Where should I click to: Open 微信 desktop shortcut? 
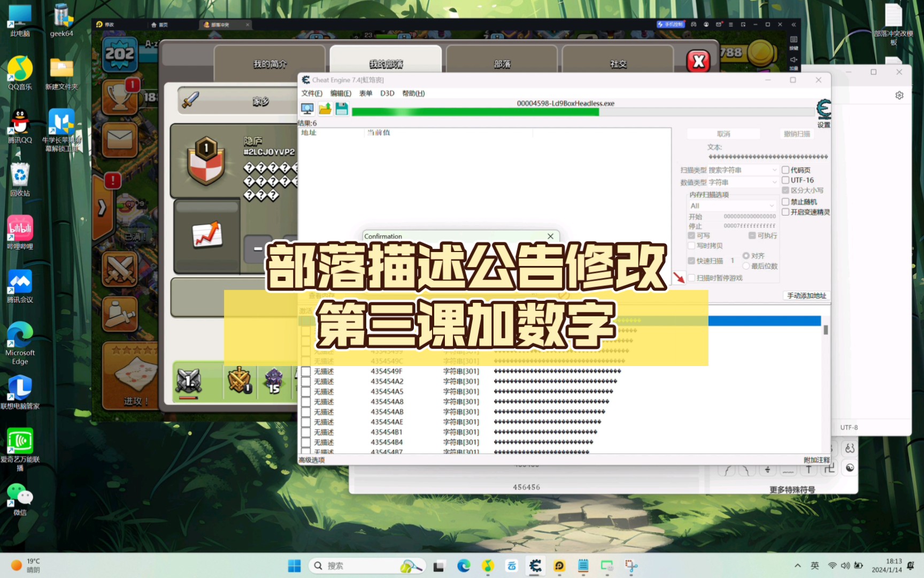pos(20,499)
